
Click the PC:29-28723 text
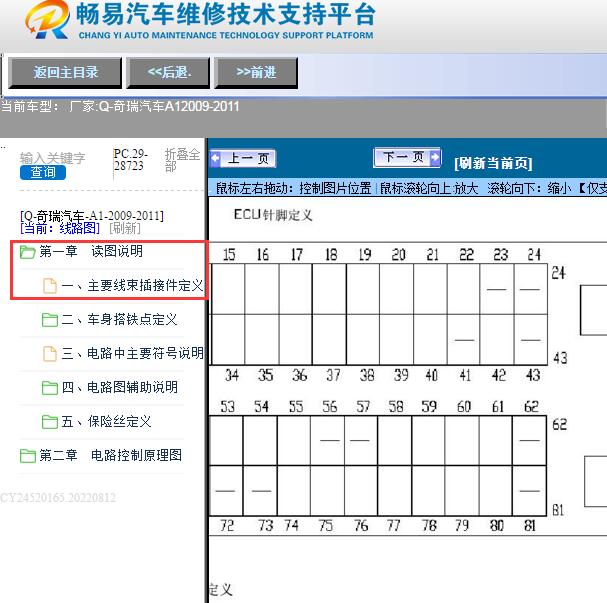131,159
